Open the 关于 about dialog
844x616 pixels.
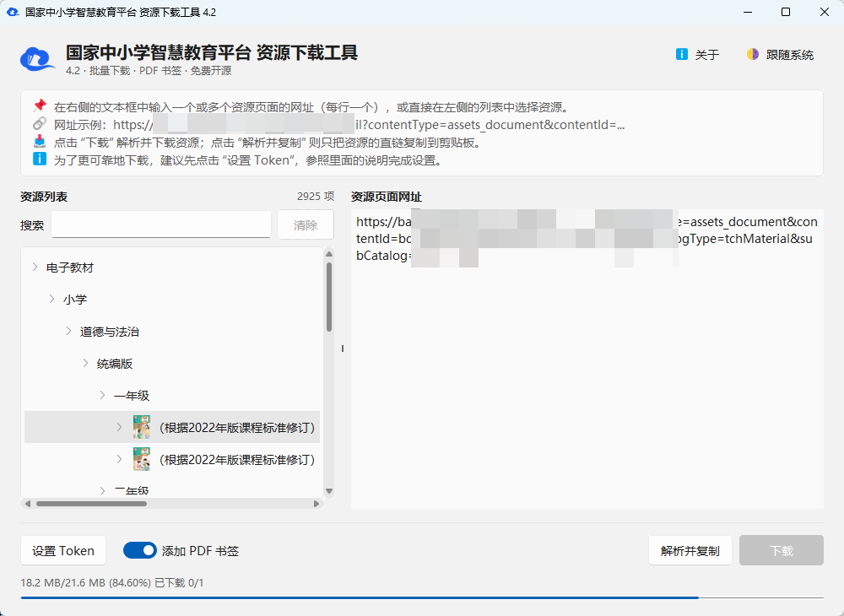pyautogui.click(x=697, y=54)
